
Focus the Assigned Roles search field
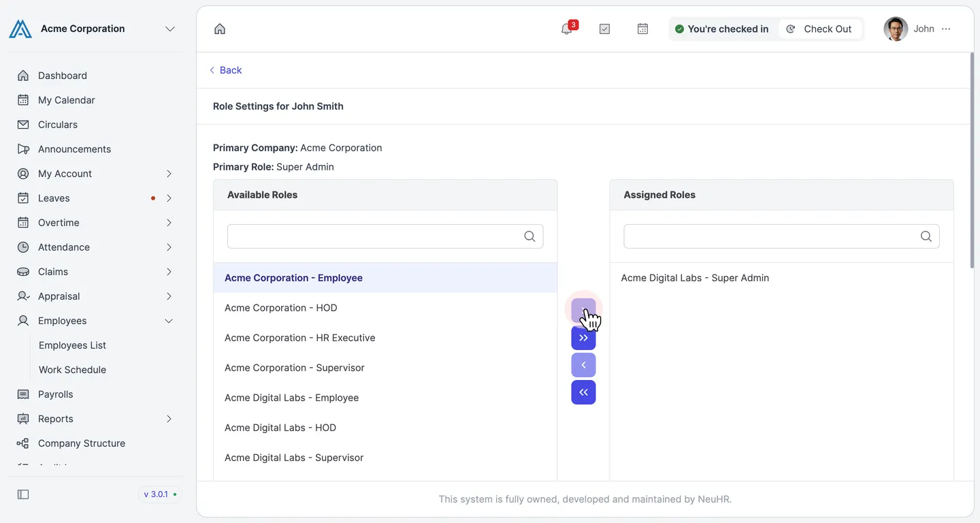(781, 236)
